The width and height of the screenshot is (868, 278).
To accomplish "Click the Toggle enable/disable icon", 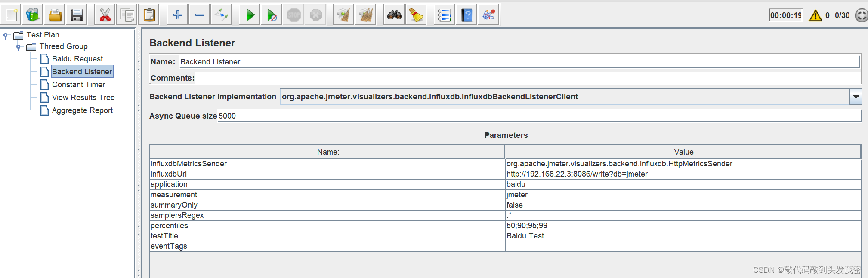I will click(x=222, y=15).
